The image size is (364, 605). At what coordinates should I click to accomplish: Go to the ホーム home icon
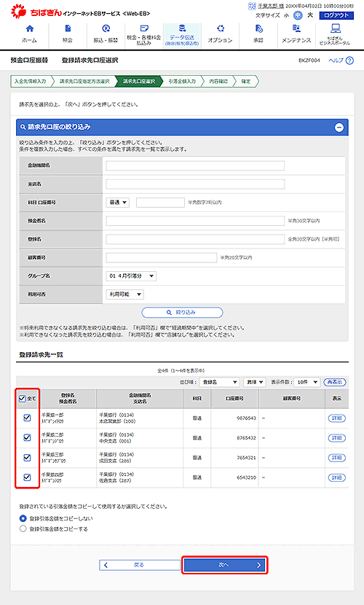pos(29,28)
